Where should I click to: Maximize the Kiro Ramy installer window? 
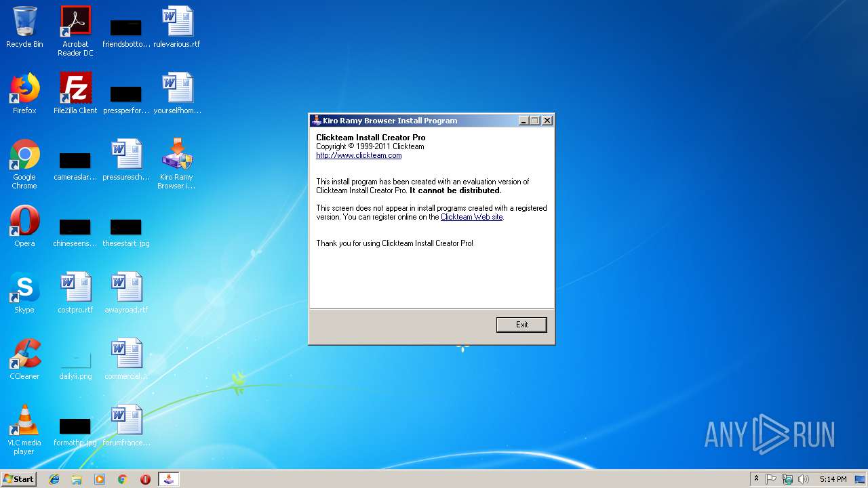click(x=534, y=121)
